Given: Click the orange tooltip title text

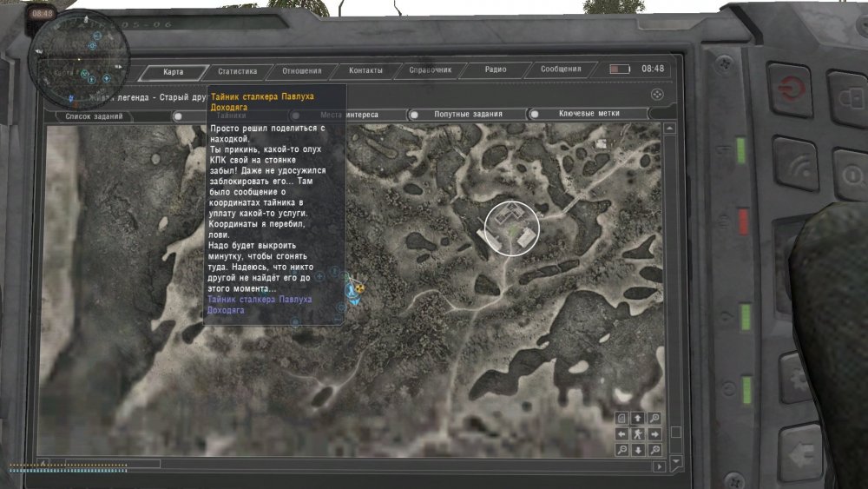Looking at the screenshot, I should 262,102.
